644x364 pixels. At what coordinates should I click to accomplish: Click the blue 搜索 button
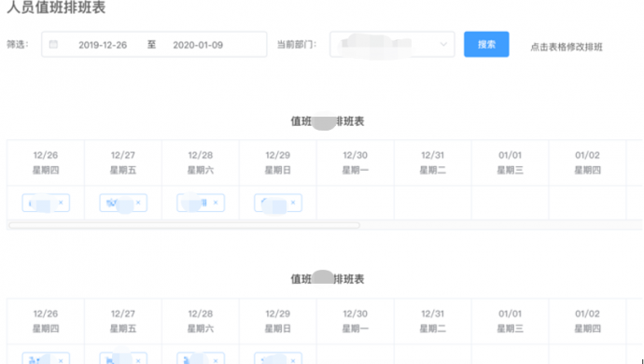click(x=486, y=45)
